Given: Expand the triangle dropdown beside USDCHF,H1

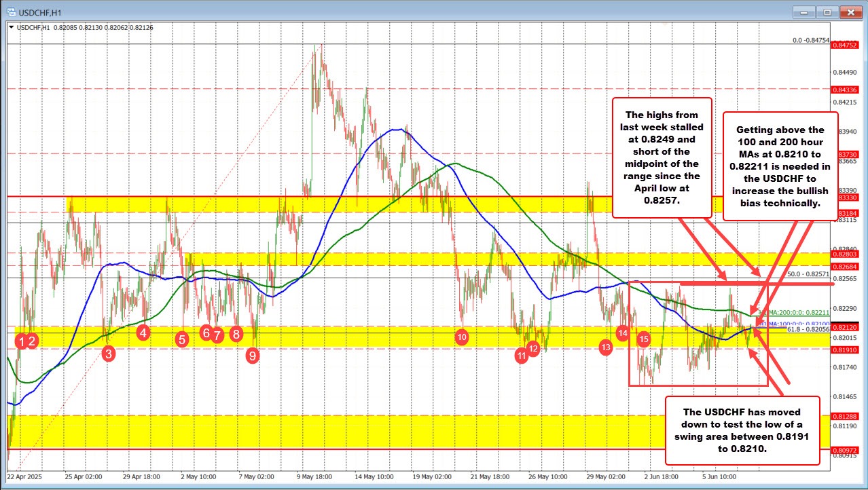Looking at the screenshot, I should pyautogui.click(x=10, y=27).
